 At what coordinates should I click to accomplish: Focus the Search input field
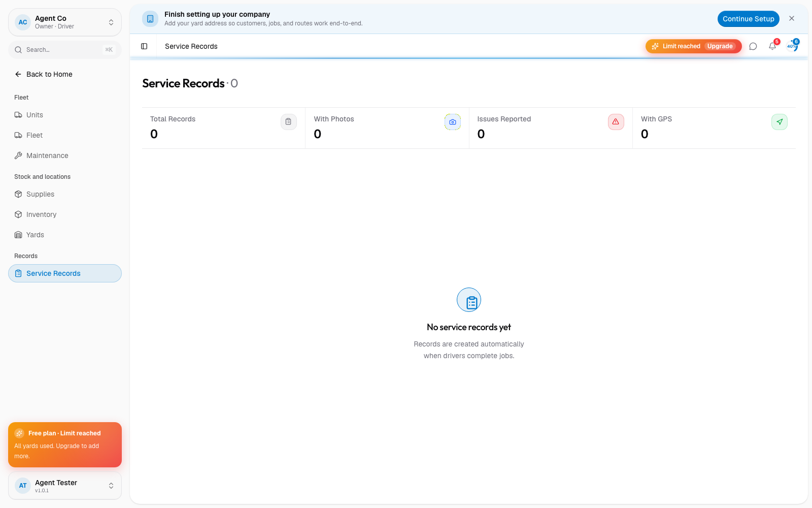(x=65, y=50)
